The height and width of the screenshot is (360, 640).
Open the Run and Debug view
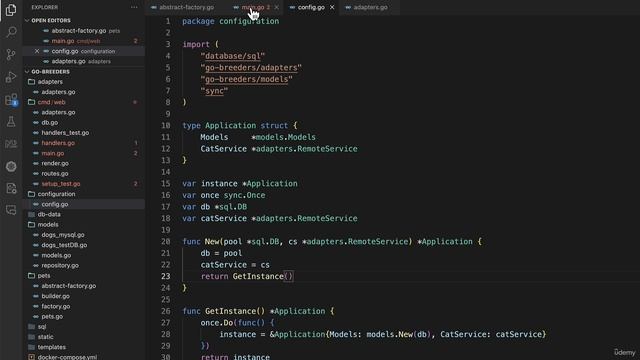[11, 77]
